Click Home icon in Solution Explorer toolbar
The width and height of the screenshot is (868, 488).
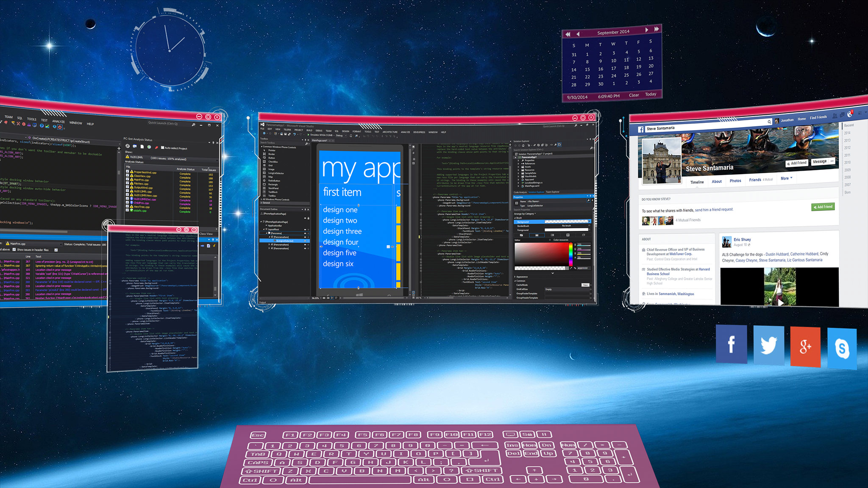(x=523, y=145)
